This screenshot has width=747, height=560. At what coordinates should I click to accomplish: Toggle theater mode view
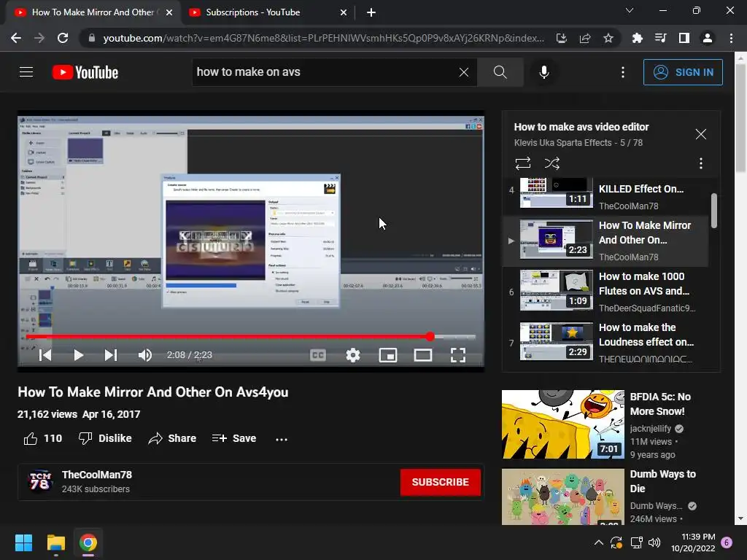point(423,355)
